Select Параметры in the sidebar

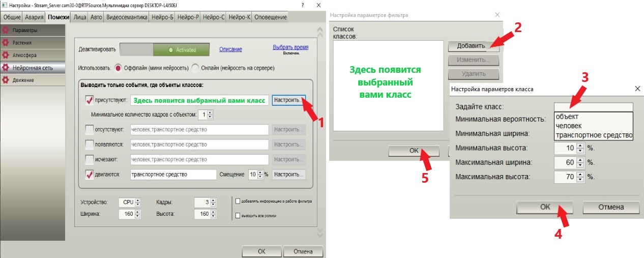coord(33,30)
